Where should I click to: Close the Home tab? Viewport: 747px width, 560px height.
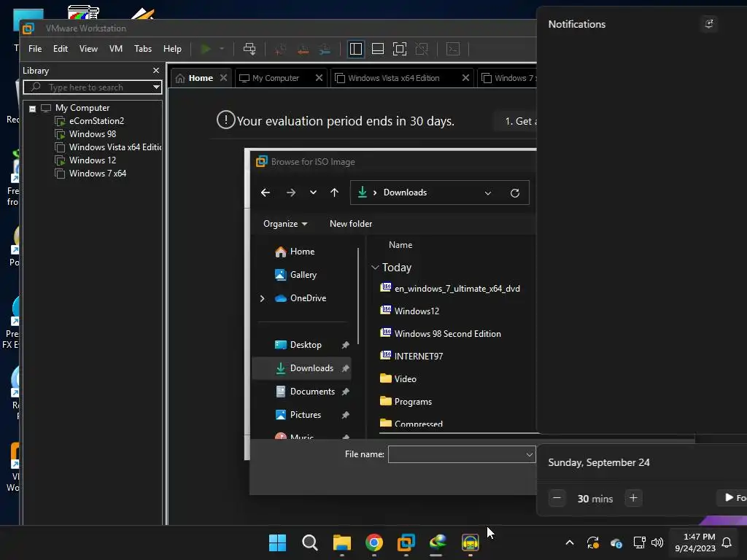pyautogui.click(x=223, y=77)
